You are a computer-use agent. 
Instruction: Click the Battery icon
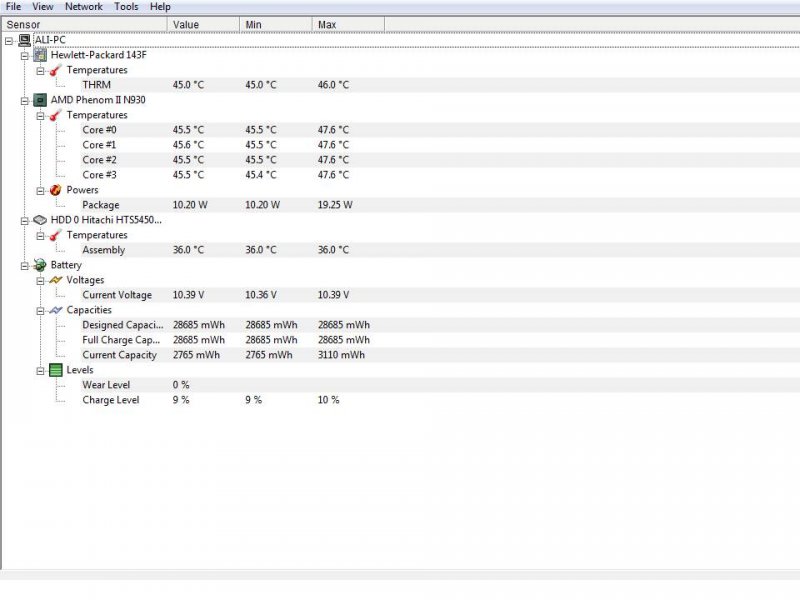(40, 265)
